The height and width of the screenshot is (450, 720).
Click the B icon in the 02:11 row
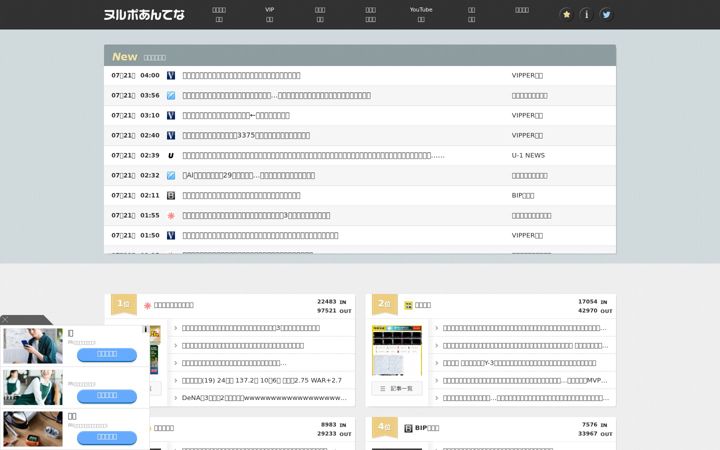[x=171, y=195]
